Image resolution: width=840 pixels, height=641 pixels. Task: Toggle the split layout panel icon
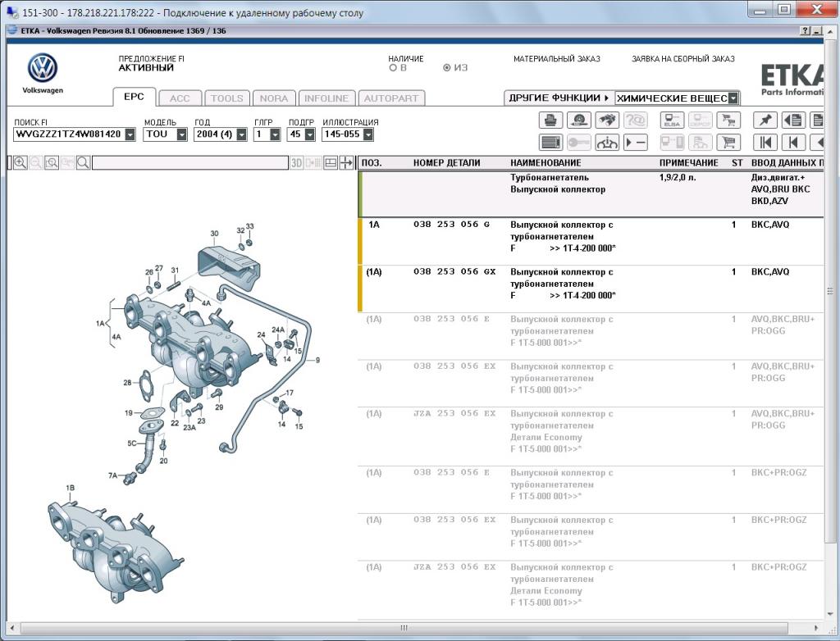click(x=331, y=163)
